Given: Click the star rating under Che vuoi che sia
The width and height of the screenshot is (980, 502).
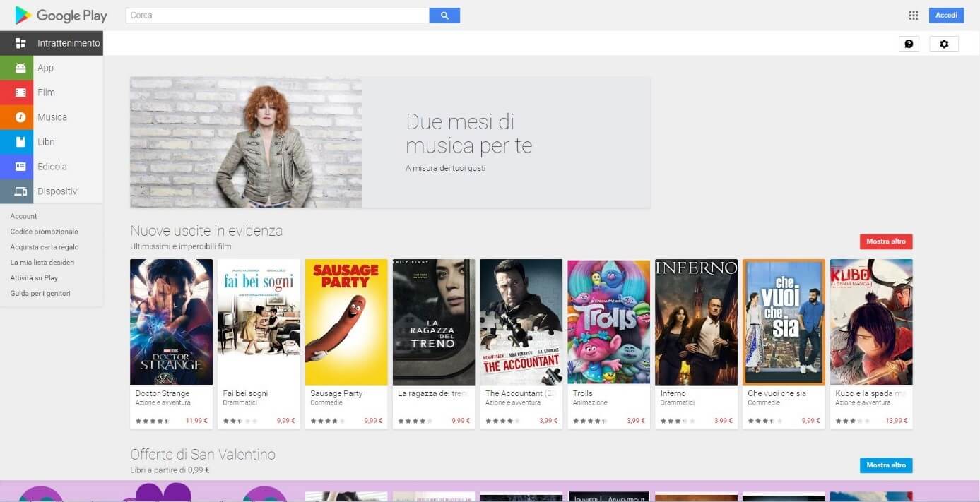Looking at the screenshot, I should click(765, 421).
